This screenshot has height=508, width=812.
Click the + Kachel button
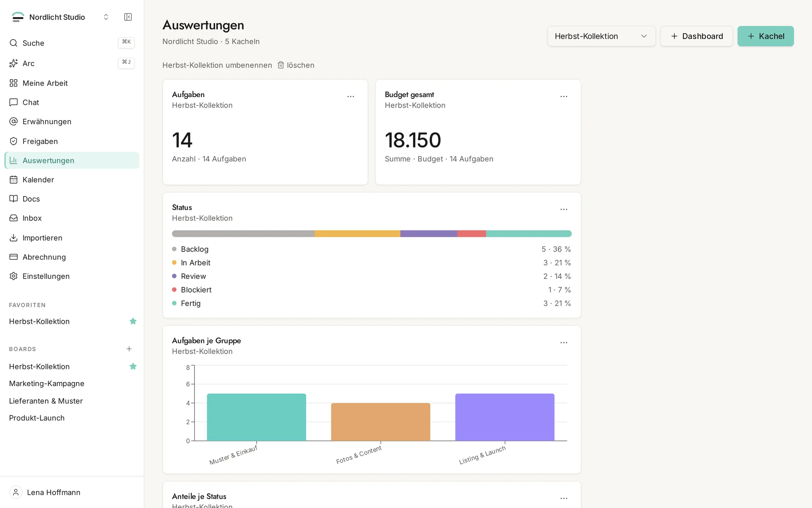click(766, 36)
